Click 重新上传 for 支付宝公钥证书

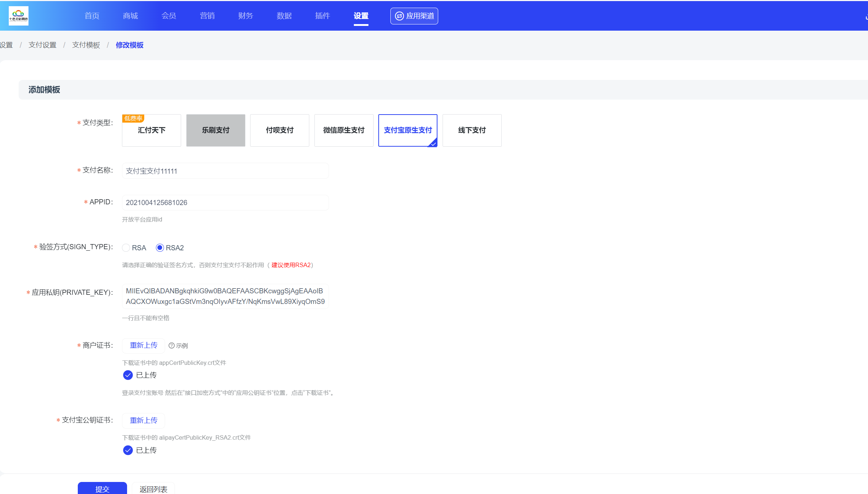coord(144,421)
